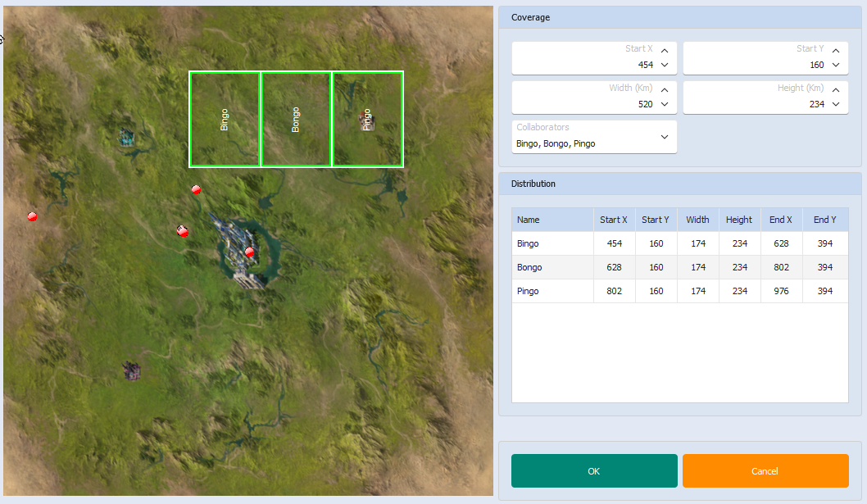This screenshot has height=504, width=867.
Task: Select the red marker on the map's left edge
Action: (x=33, y=216)
